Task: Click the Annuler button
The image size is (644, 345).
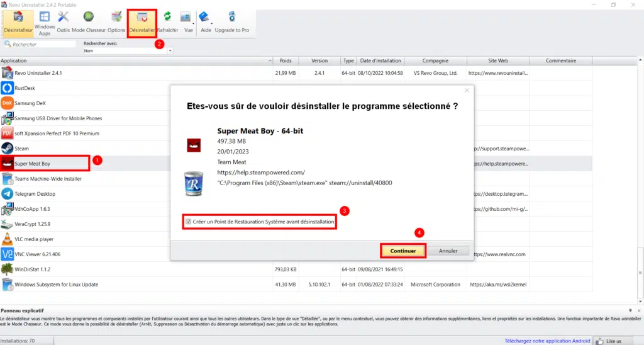Action: coord(448,251)
